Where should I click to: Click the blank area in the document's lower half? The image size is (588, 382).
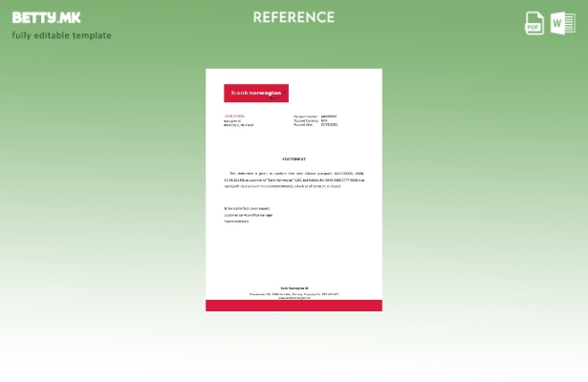(294, 253)
